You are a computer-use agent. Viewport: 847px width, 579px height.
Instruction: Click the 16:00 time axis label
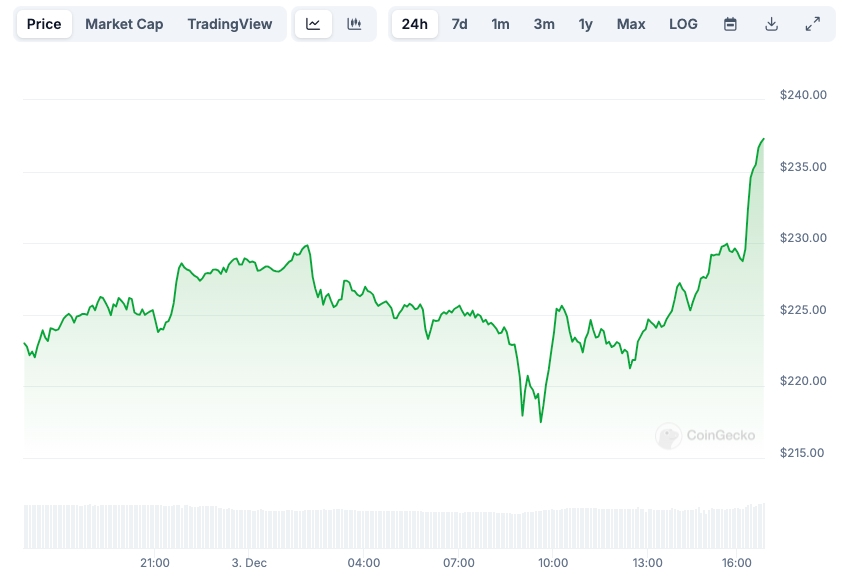[737, 563]
